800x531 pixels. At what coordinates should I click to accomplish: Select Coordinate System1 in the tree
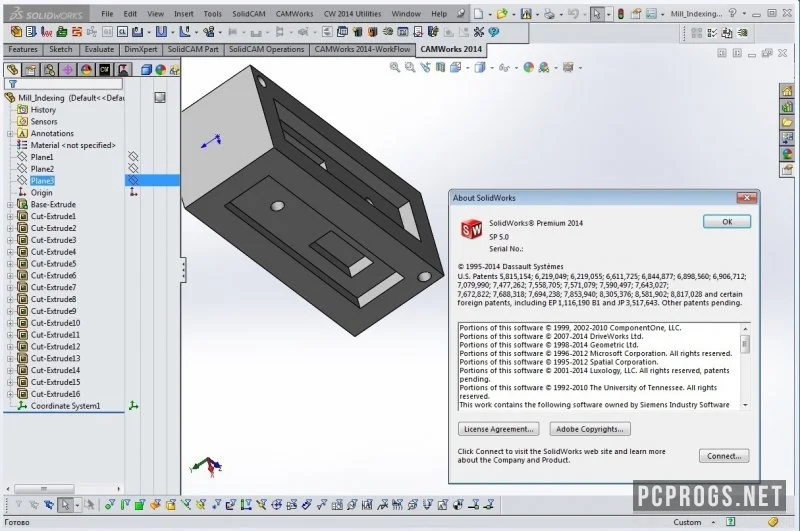(65, 406)
